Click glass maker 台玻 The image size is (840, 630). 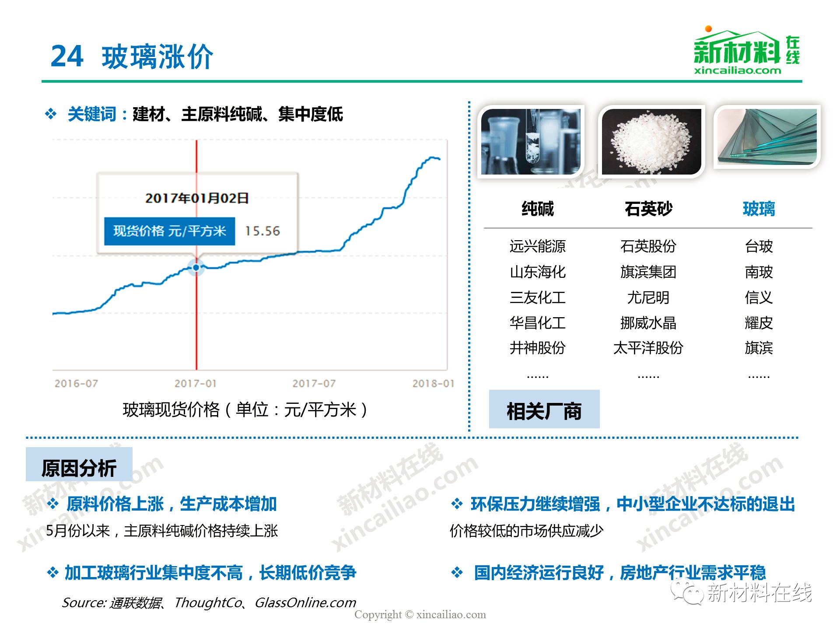pyautogui.click(x=759, y=246)
